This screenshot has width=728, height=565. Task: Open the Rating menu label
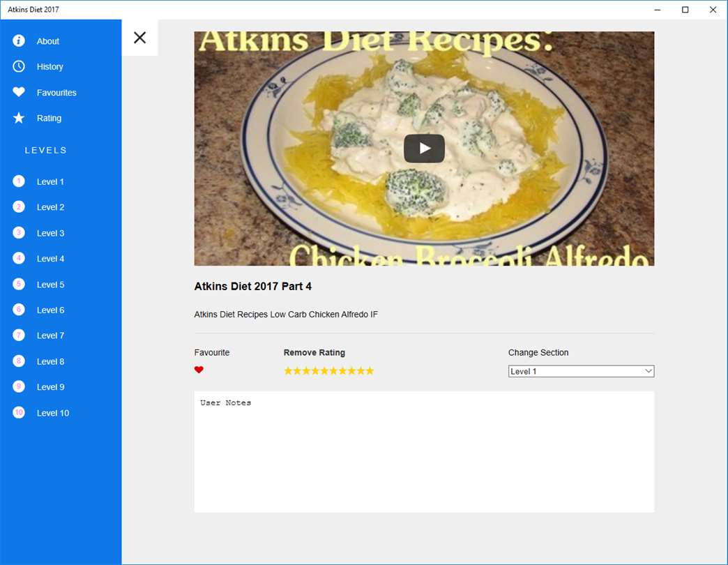point(50,119)
